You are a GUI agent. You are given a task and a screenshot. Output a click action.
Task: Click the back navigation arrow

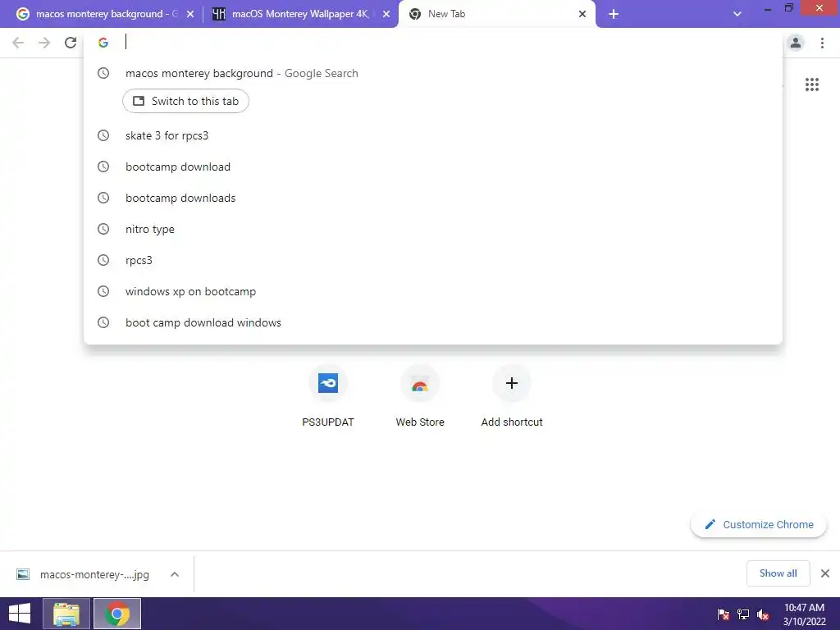click(18, 43)
